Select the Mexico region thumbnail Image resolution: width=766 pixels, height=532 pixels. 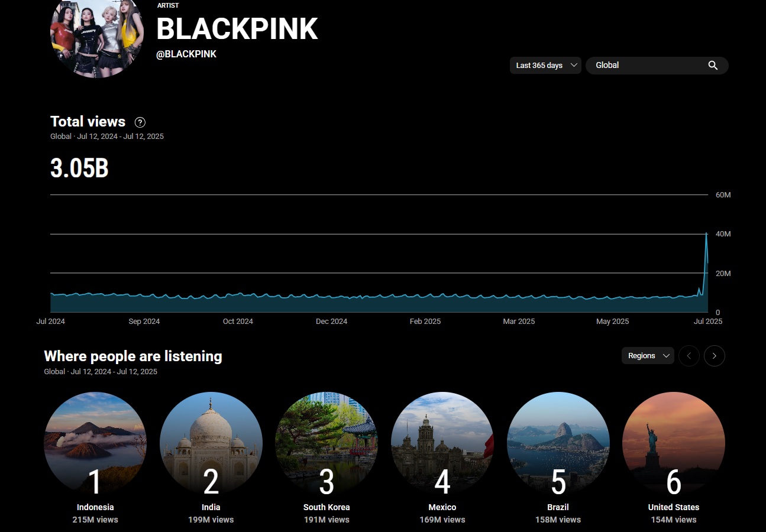coord(442,443)
